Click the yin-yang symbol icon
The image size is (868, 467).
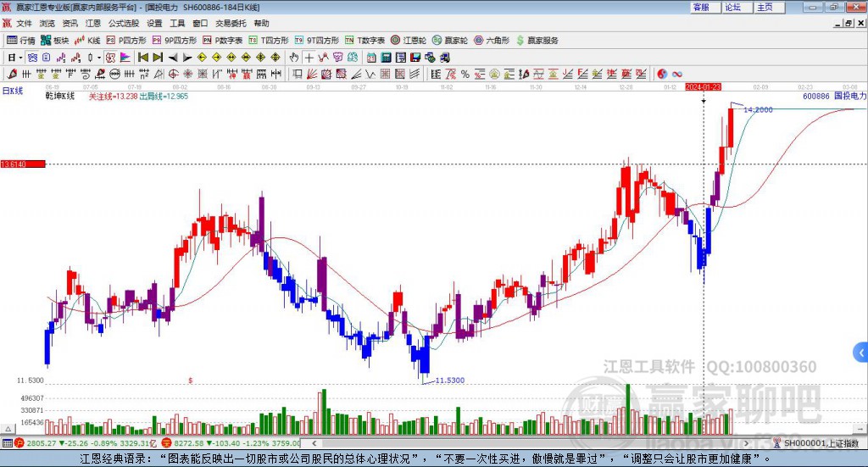click(x=662, y=74)
